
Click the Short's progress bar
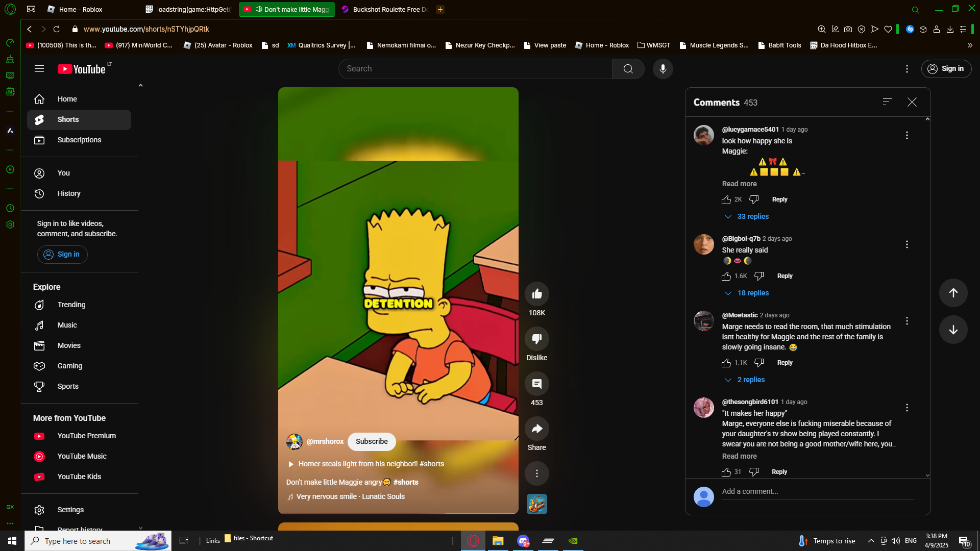click(398, 513)
